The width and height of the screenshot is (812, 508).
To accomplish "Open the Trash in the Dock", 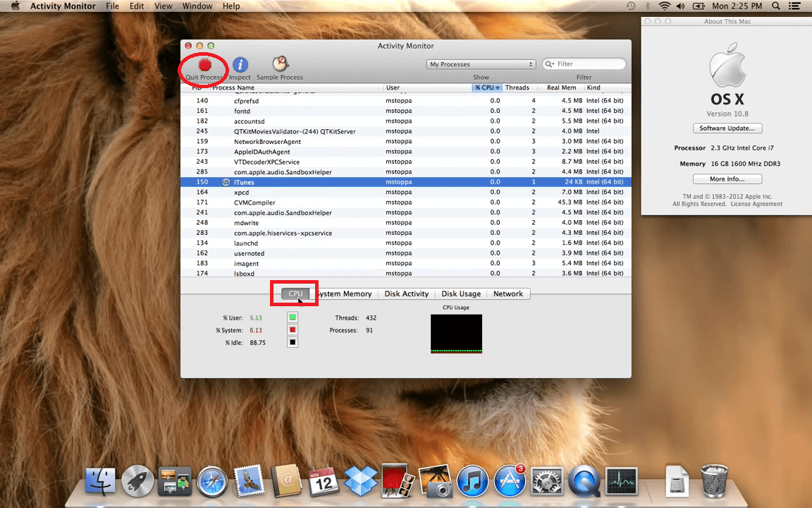I will (x=714, y=480).
